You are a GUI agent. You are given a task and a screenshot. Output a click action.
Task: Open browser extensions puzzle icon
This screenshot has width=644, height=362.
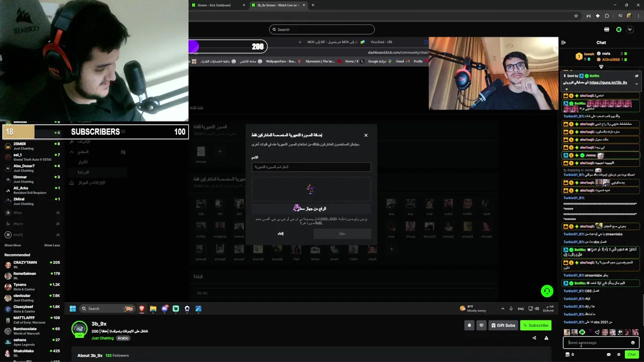point(607,16)
